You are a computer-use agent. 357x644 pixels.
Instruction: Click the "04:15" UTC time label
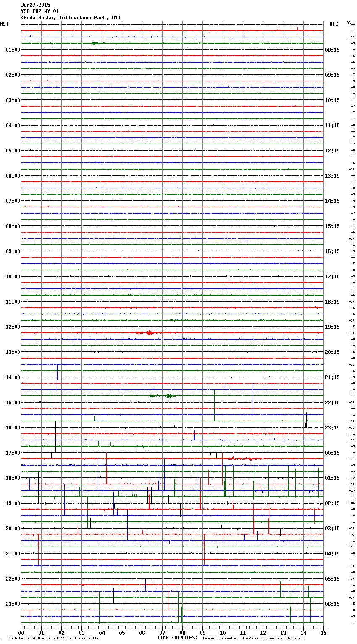click(332, 554)
